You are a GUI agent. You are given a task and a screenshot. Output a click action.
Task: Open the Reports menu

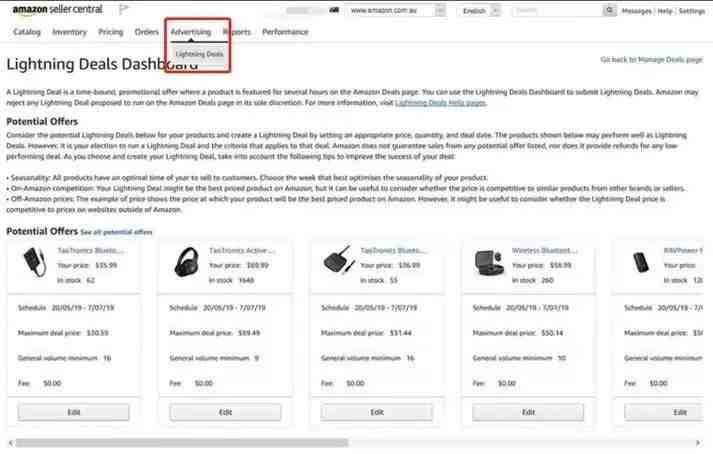pos(237,32)
